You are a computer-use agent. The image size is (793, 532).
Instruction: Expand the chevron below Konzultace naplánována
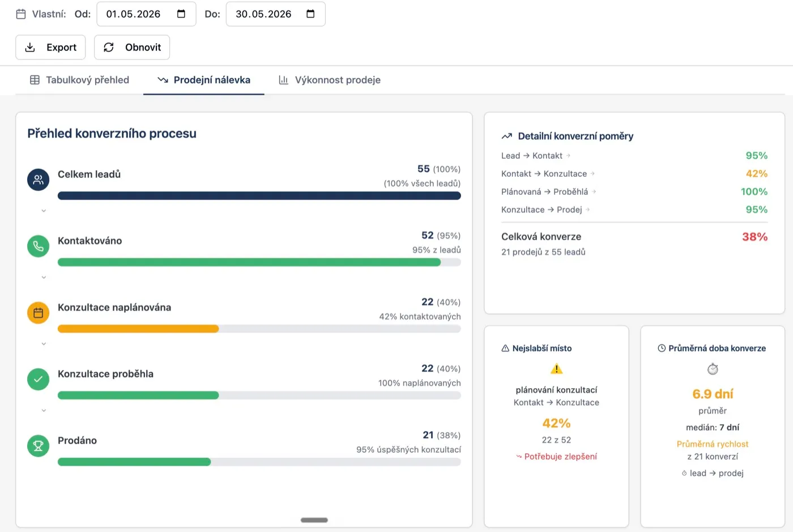click(x=44, y=344)
